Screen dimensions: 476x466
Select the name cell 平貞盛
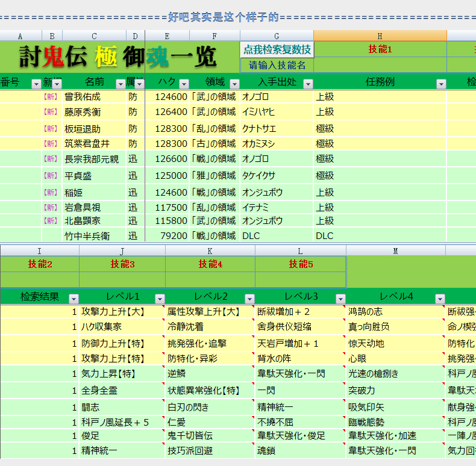click(x=94, y=176)
